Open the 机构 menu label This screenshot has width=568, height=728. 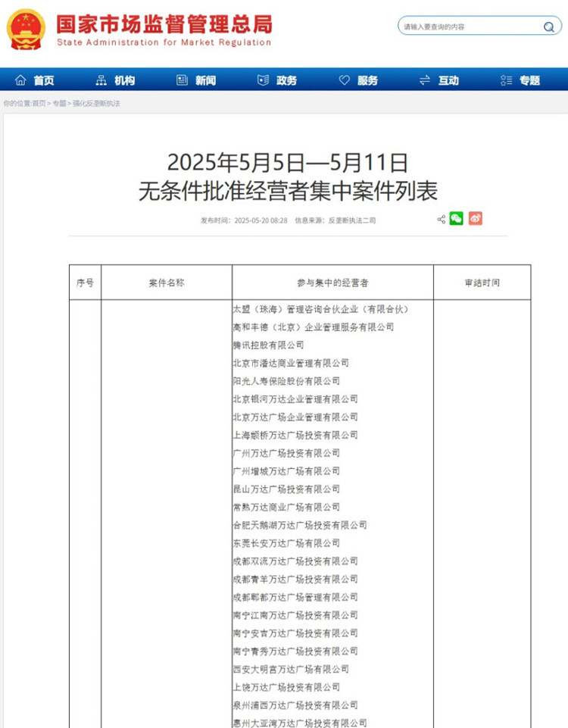tap(125, 81)
